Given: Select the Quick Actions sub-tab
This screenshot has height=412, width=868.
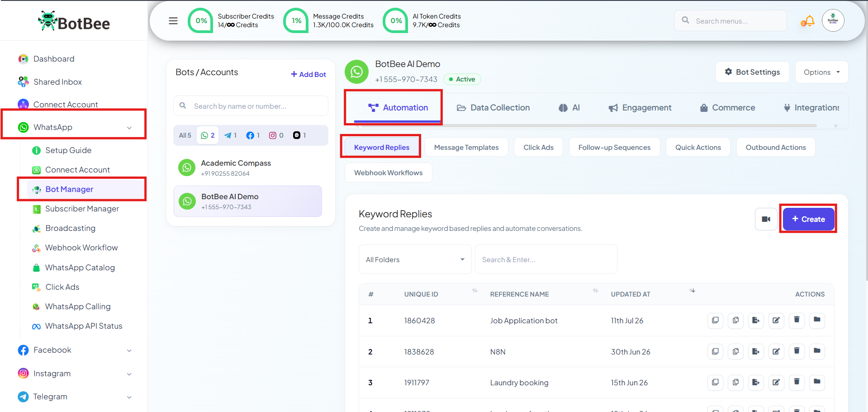Looking at the screenshot, I should coord(698,147).
